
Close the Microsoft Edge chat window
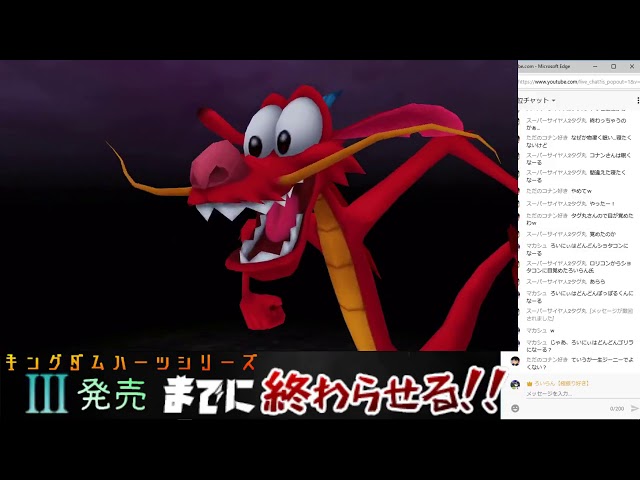(x=632, y=66)
